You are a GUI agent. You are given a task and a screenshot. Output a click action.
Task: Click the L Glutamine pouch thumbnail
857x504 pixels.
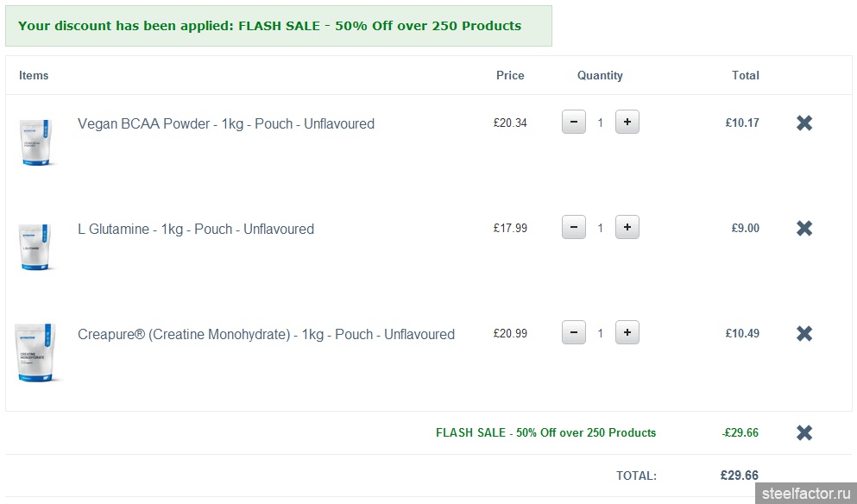coord(36,246)
